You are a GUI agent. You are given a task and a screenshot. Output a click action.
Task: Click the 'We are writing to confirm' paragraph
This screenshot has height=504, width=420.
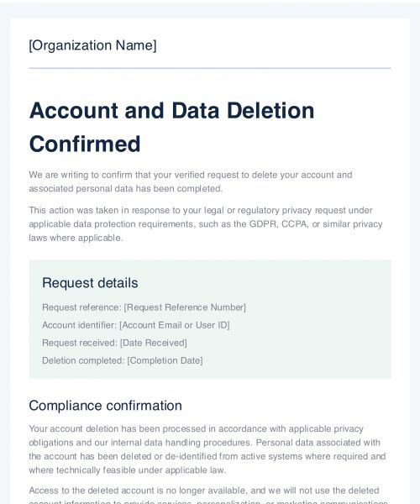pos(191,181)
